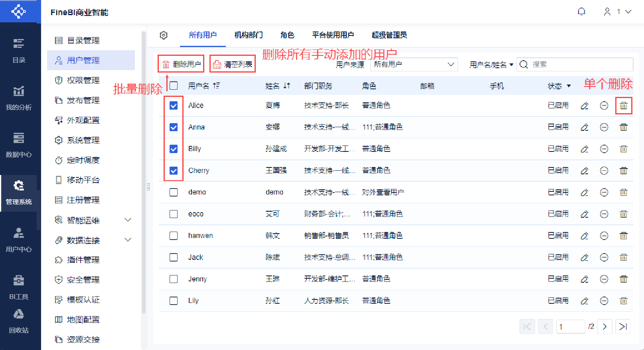This screenshot has height=350, width=644.
Task: Click the page number input field
Action: coord(571,327)
